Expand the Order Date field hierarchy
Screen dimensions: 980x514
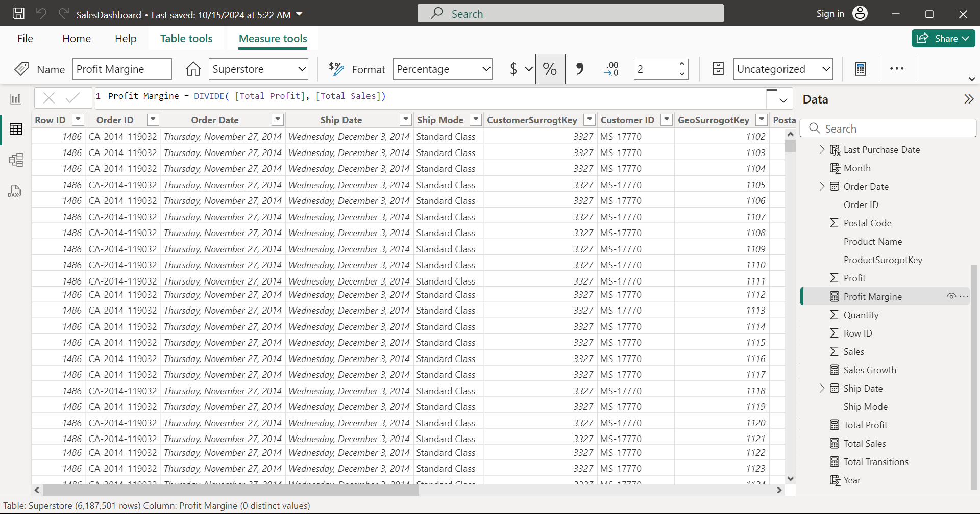pyautogui.click(x=822, y=186)
